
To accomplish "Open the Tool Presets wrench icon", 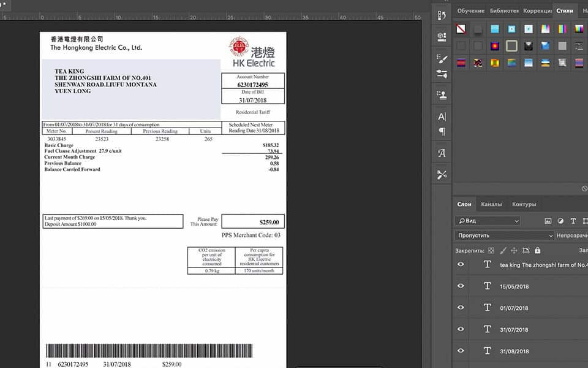I will [x=442, y=175].
